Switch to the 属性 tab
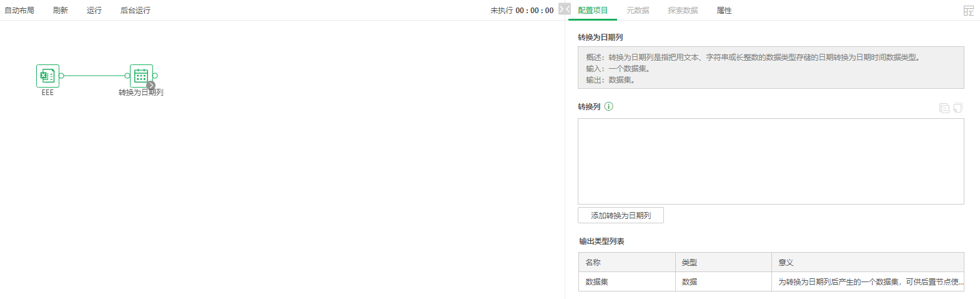 pyautogui.click(x=724, y=11)
